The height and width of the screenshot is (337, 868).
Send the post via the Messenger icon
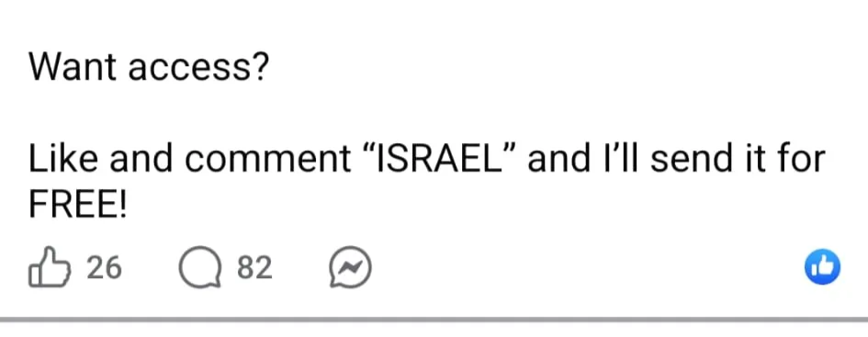point(350,267)
